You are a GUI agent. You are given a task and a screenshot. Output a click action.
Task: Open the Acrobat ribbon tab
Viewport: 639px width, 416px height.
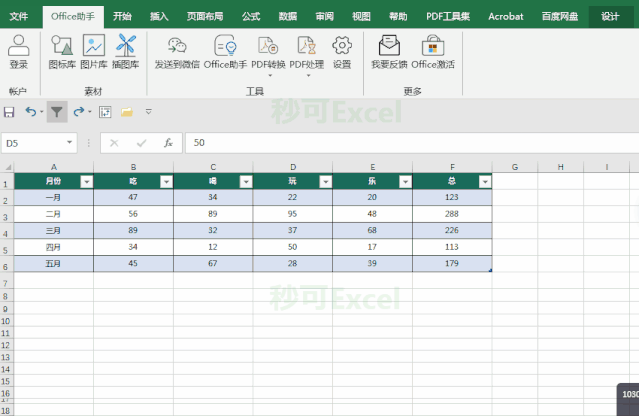click(x=506, y=17)
